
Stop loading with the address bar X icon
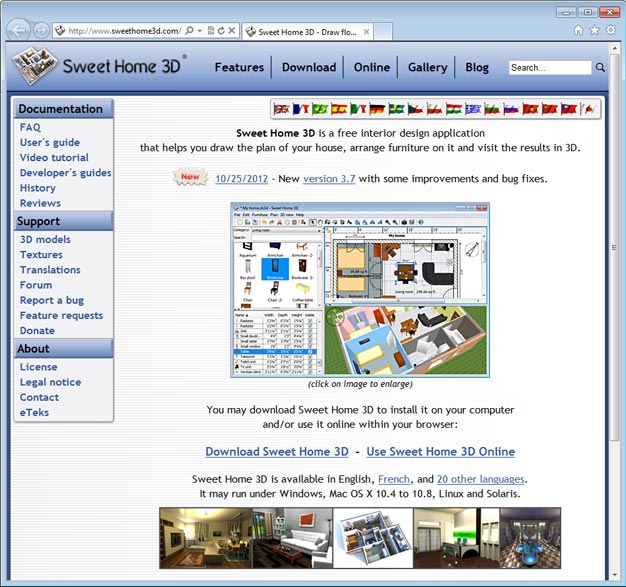[232, 31]
